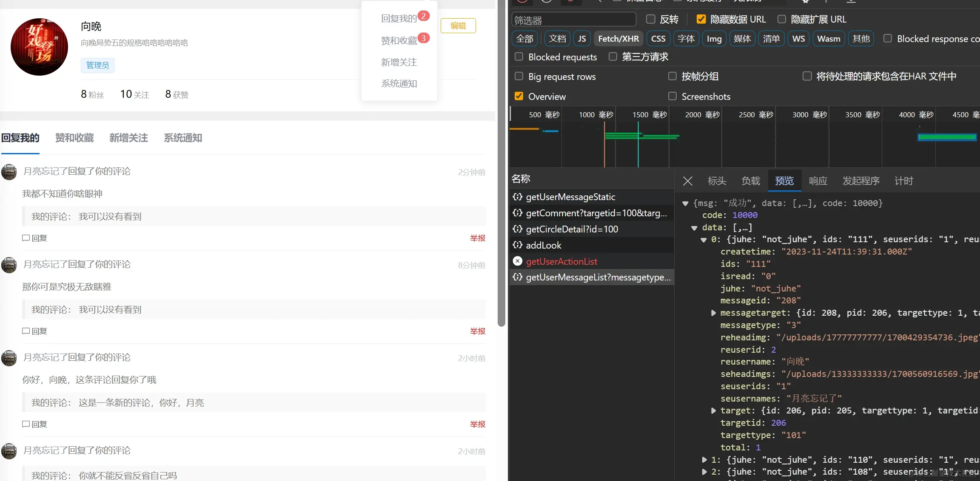Click the getUserMessageStatic request icon
Image resolution: width=980 pixels, height=481 pixels.
click(517, 197)
